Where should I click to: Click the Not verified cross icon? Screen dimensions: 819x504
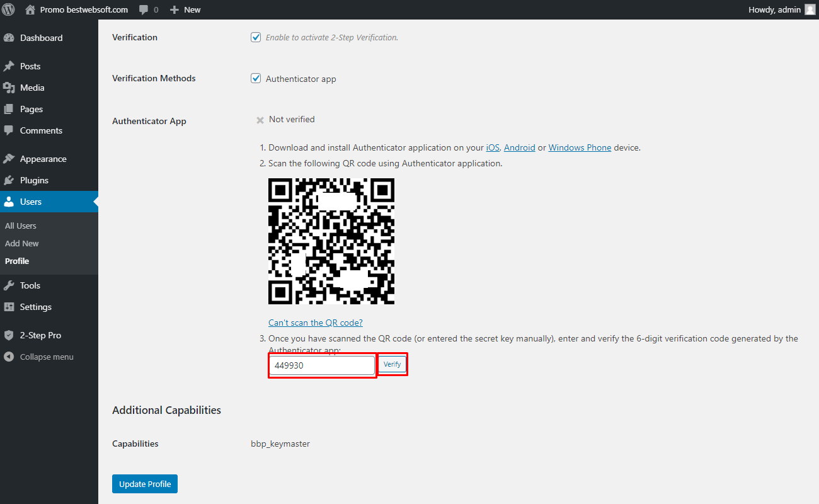260,120
